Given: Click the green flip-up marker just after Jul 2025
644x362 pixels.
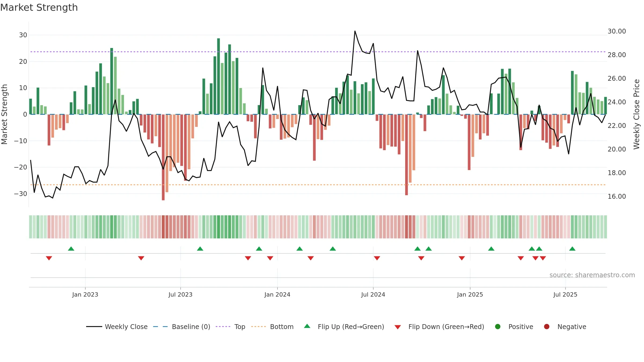Looking at the screenshot, I should pos(572,249).
